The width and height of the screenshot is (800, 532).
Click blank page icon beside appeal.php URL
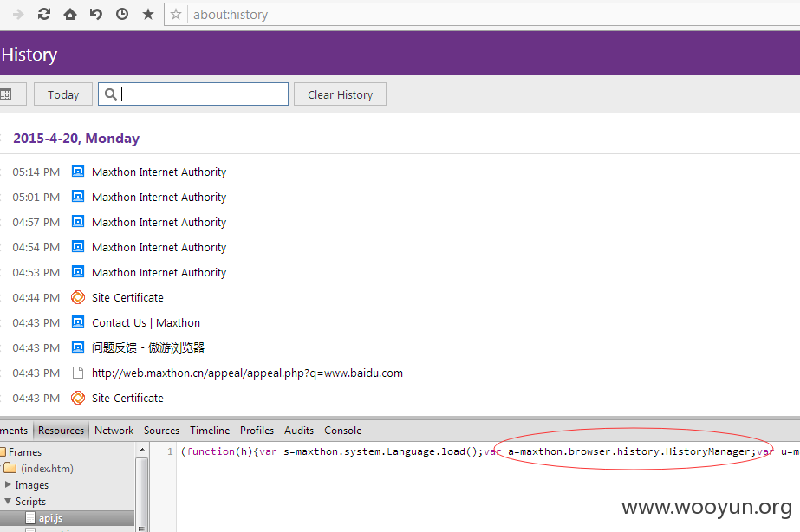click(x=77, y=373)
